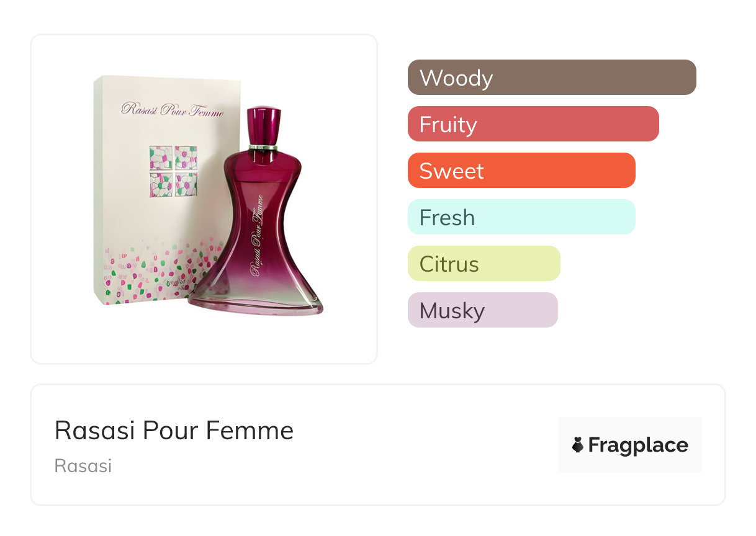Click the top-left mosaic tile on box
Screen dimensions: 756x536
161,158
